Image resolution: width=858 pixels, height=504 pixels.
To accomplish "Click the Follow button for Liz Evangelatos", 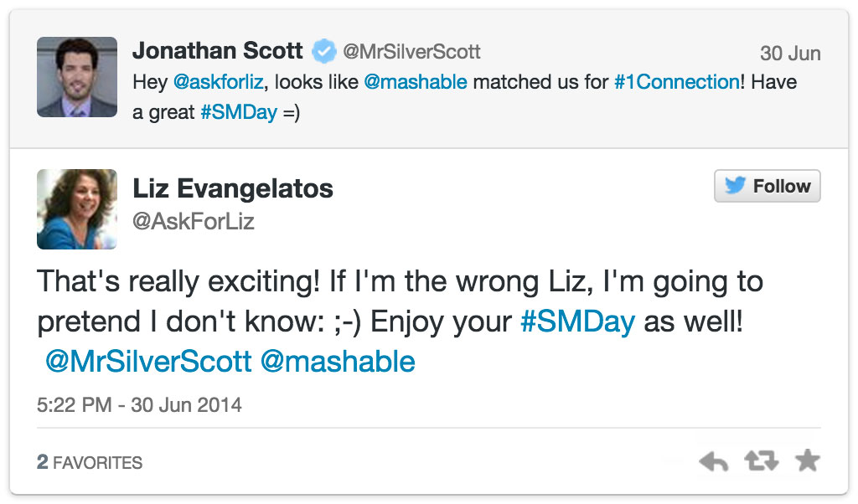I will pos(767,186).
